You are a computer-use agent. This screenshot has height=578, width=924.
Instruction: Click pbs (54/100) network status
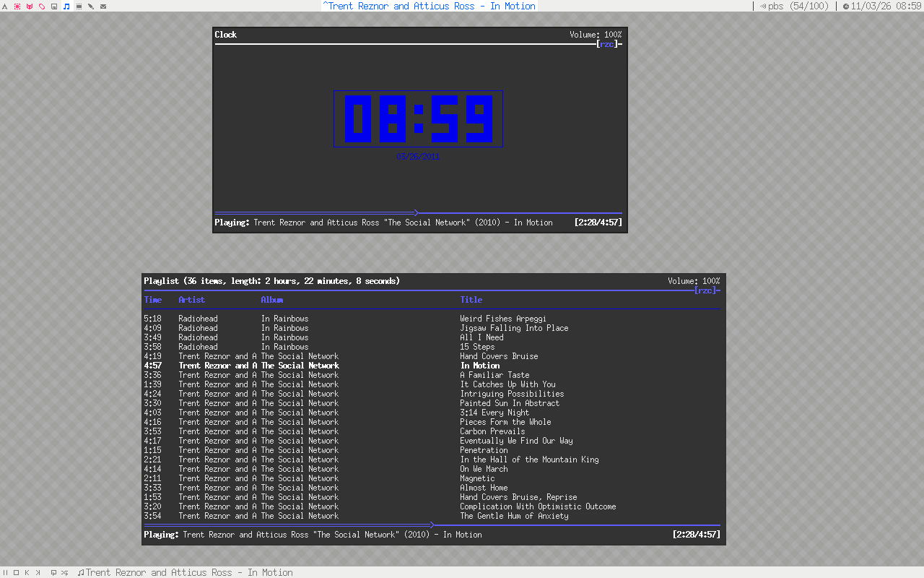pos(798,6)
